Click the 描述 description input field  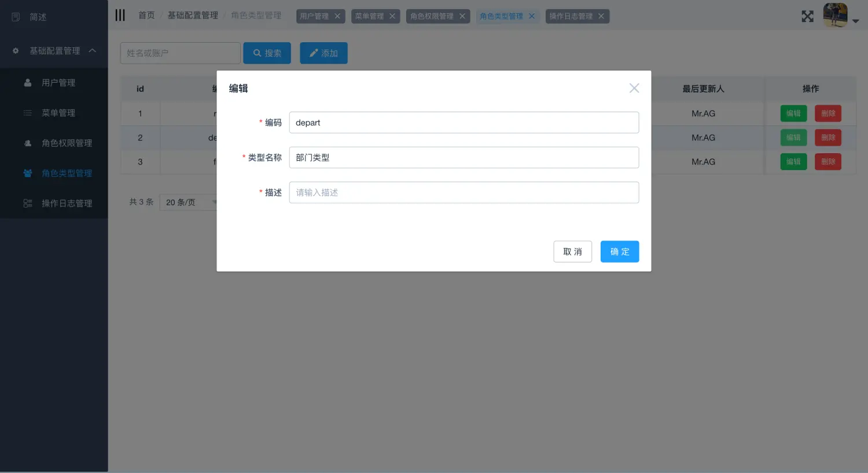pyautogui.click(x=464, y=193)
